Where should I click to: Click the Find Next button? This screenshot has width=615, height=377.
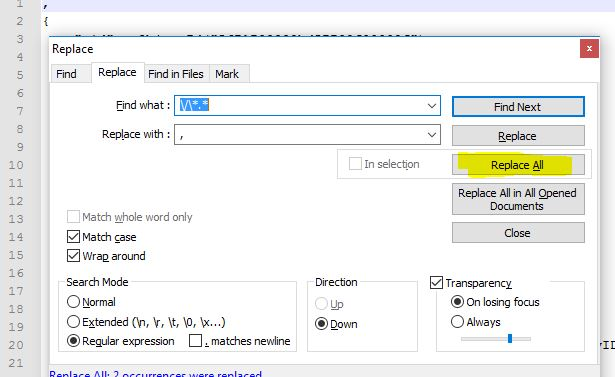518,107
